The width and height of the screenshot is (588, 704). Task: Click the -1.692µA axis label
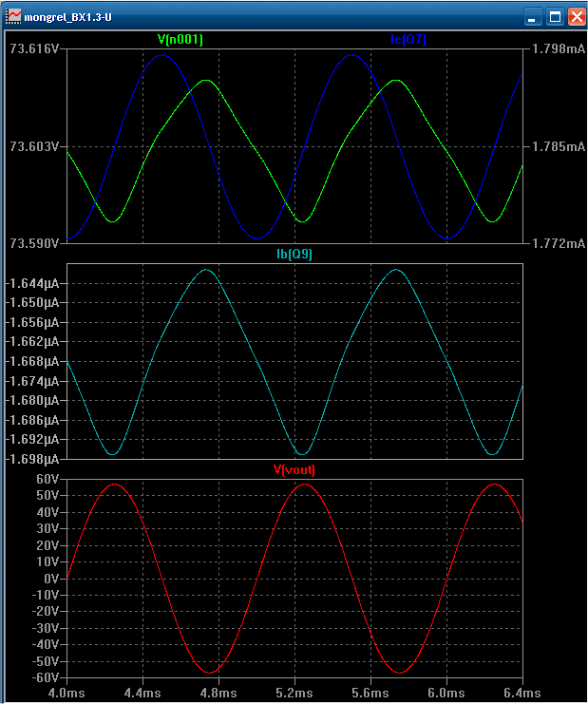(32, 440)
